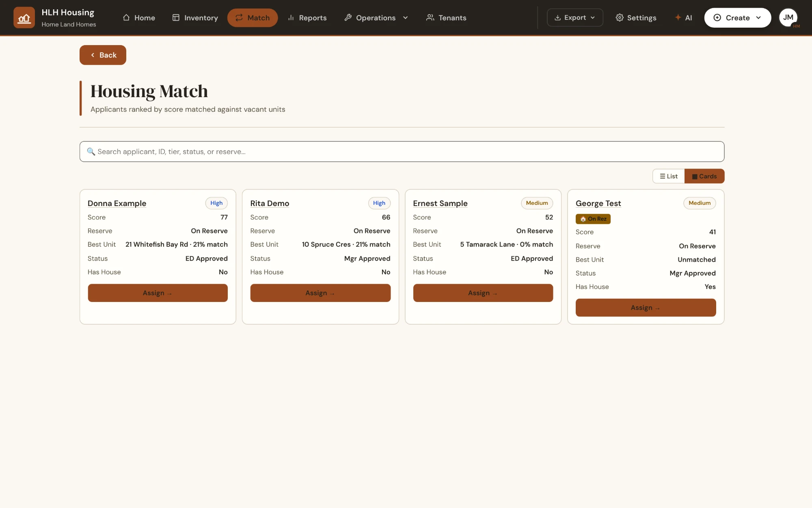Open the Tenants page
This screenshot has height=508, width=812.
[446, 18]
